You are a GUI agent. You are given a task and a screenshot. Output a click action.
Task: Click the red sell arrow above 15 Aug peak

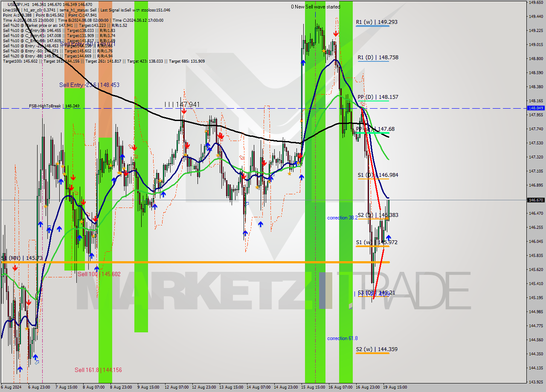(336, 33)
